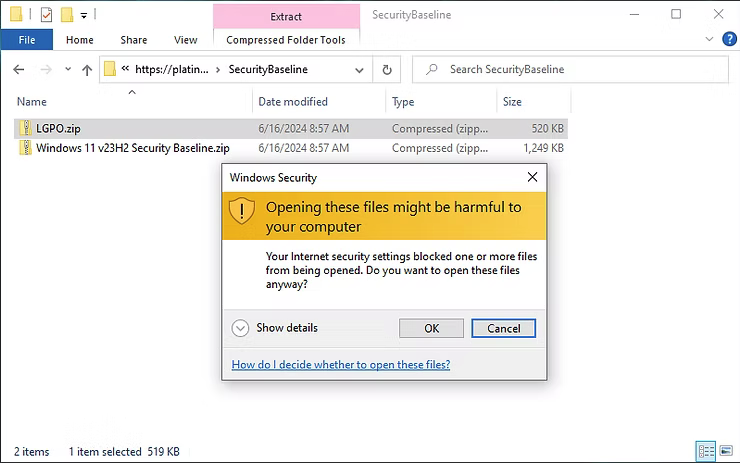Expand Show details in the dialog
This screenshot has height=463, width=740.
click(274, 328)
